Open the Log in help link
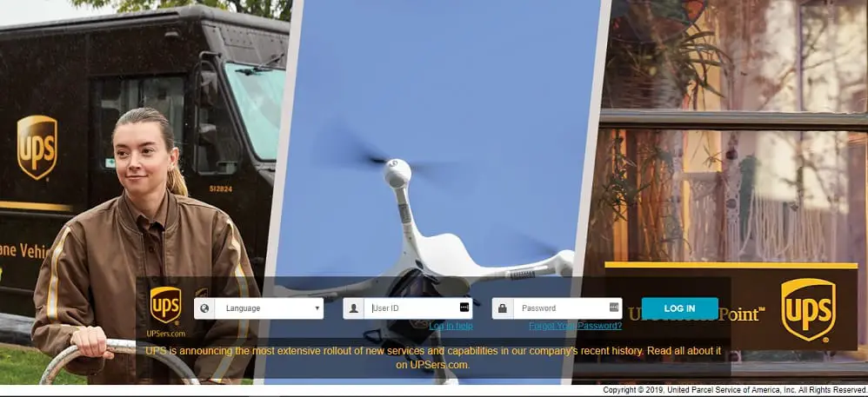868x397 pixels. [451, 327]
